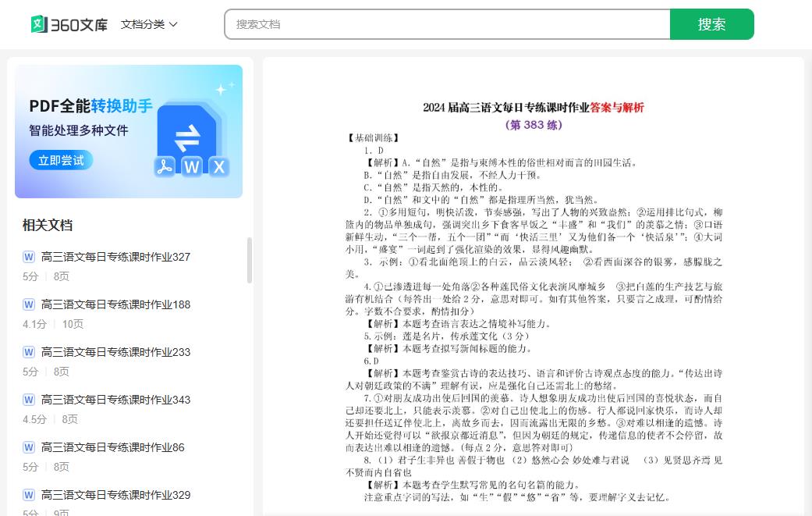Click the convert arrows document icon in banner

click(x=187, y=137)
